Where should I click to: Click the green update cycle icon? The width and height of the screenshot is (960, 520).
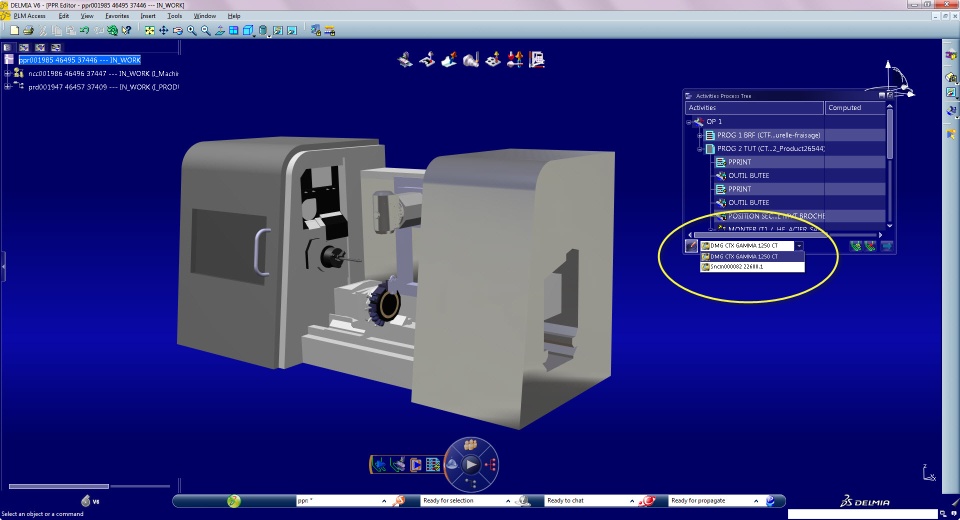[x=113, y=30]
